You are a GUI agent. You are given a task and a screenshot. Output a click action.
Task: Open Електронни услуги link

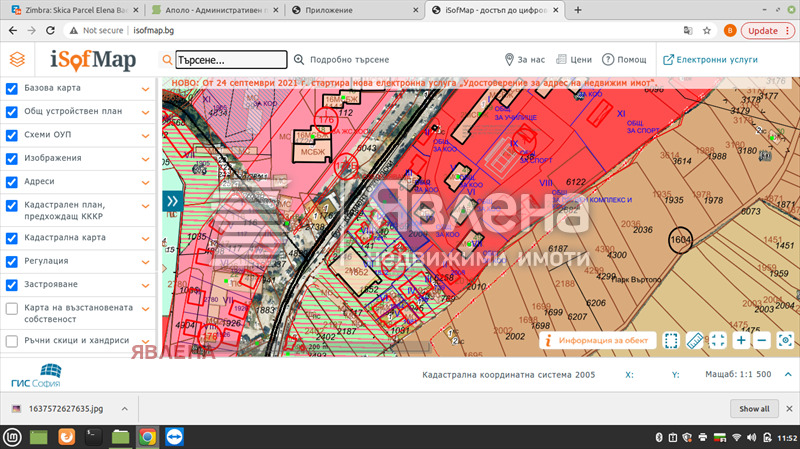pyautogui.click(x=709, y=60)
